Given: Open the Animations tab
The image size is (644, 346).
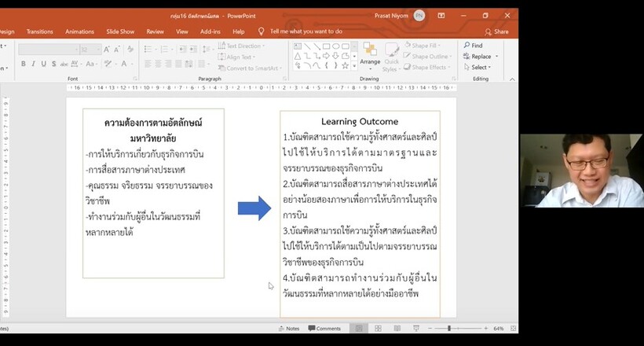Looking at the screenshot, I should [x=79, y=31].
